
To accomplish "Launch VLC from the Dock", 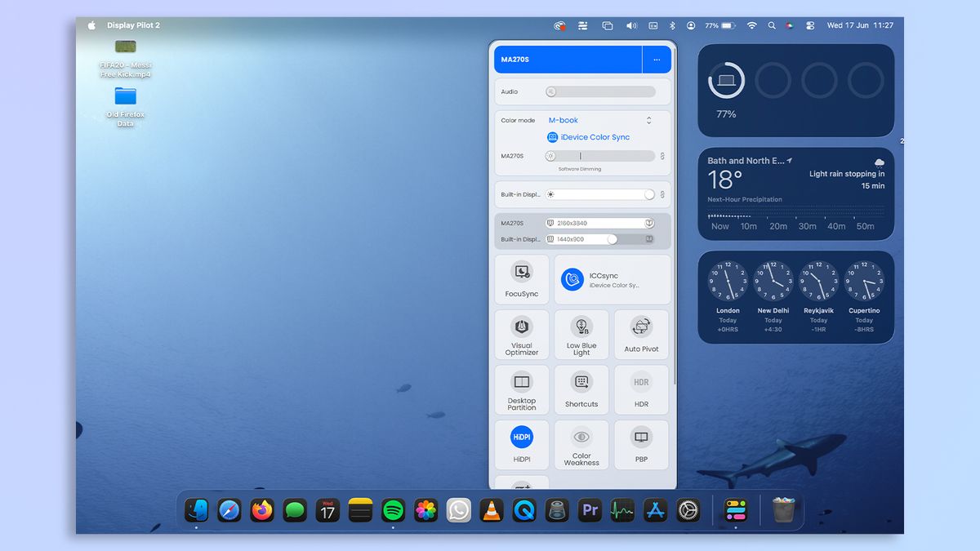I will coord(492,510).
